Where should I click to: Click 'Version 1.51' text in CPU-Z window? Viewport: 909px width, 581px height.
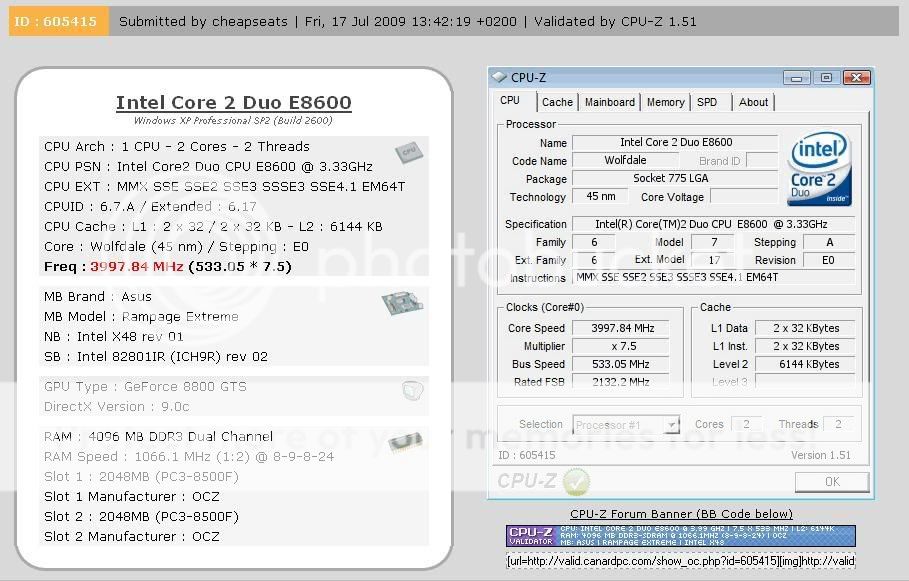click(x=821, y=455)
